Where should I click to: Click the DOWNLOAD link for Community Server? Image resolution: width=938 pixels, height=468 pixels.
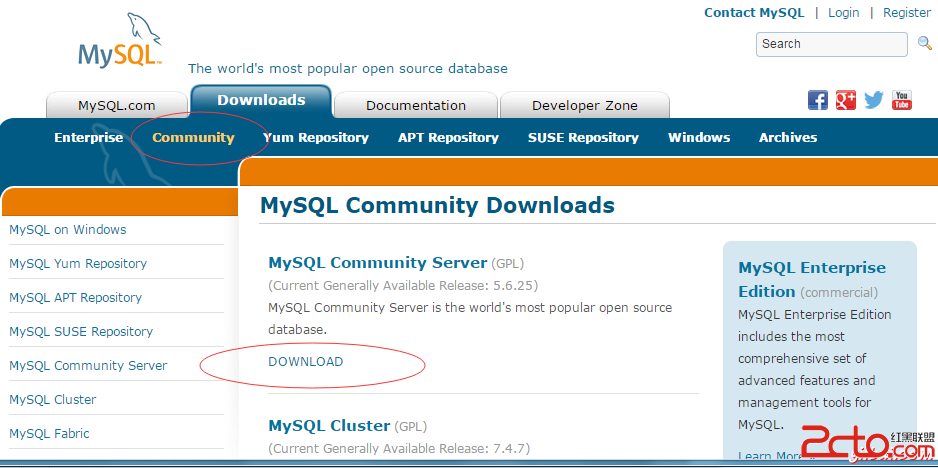pyautogui.click(x=306, y=361)
